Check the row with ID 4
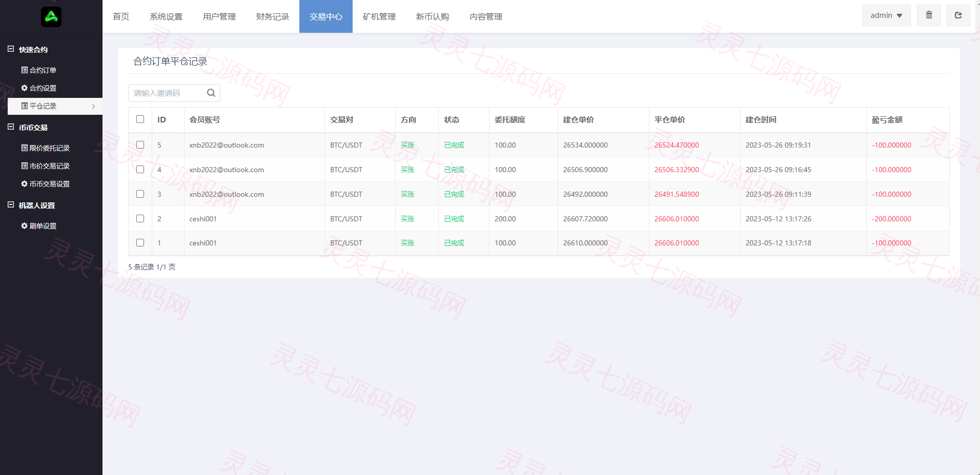The width and height of the screenshot is (980, 475). coord(140,170)
